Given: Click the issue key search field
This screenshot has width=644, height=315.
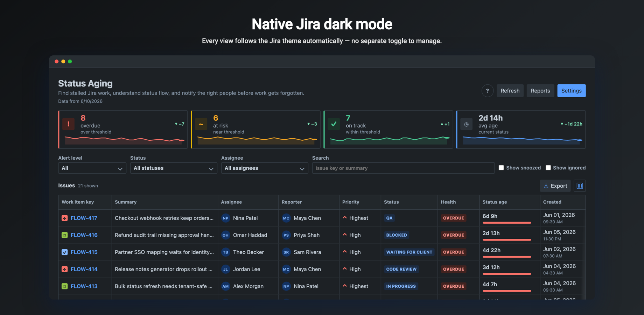Looking at the screenshot, I should click(x=403, y=168).
